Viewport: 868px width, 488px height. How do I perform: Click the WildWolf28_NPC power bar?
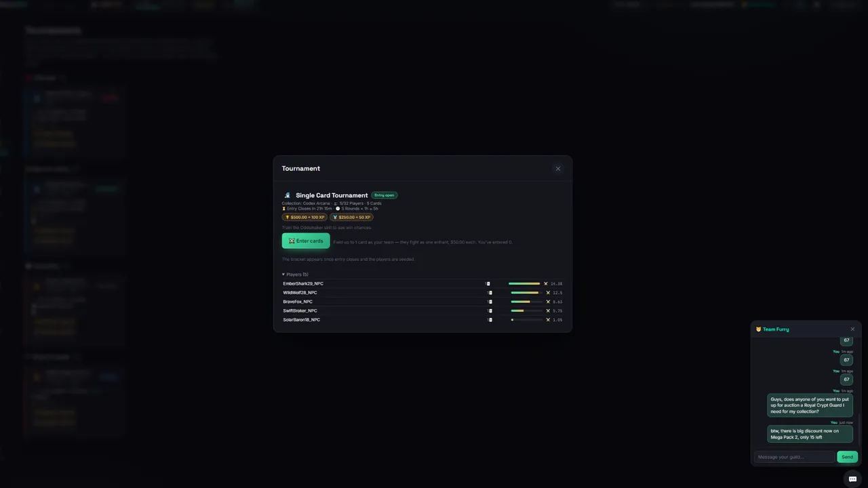coord(527,293)
